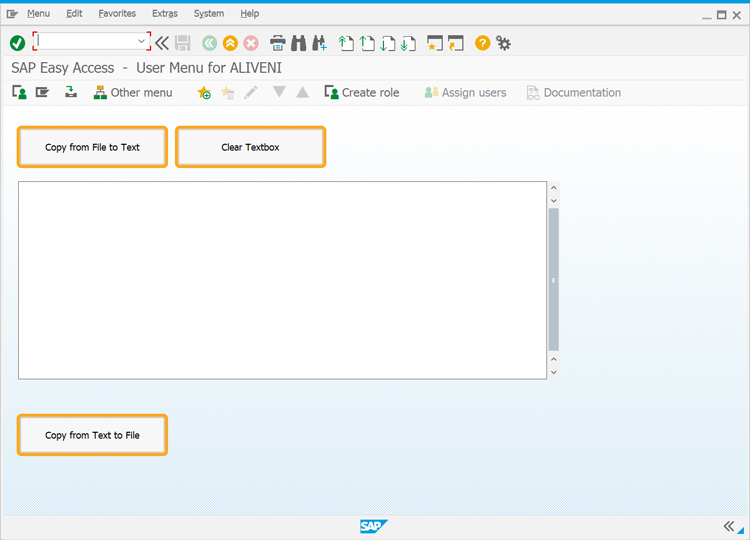Open Customize Local Layout gear icon
Screen dimensions: 750x540
pyautogui.click(x=503, y=43)
